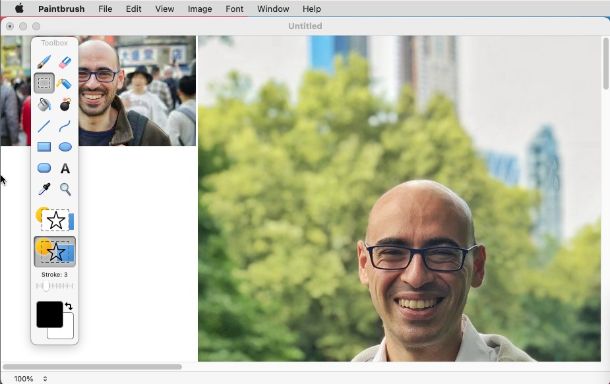Select the Eraser tool

click(x=65, y=62)
